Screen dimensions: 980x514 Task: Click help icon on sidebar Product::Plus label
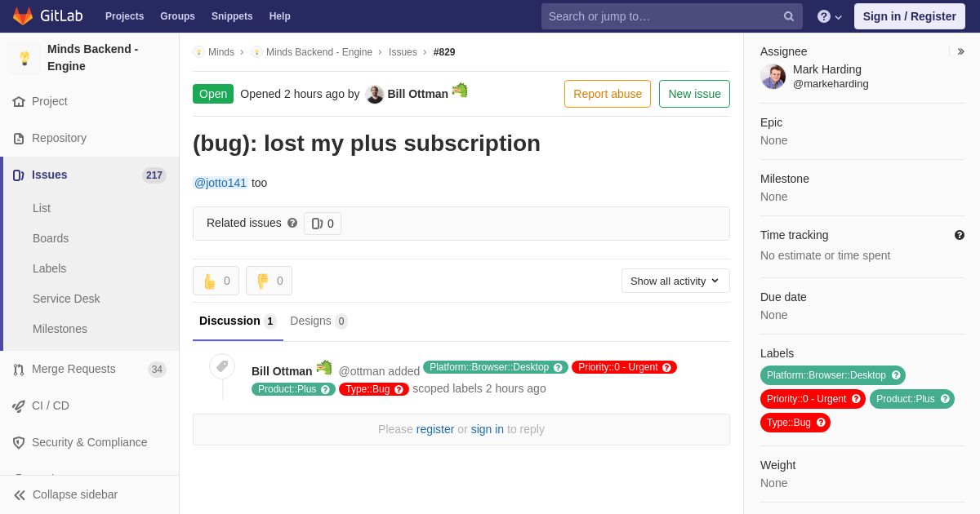click(945, 399)
